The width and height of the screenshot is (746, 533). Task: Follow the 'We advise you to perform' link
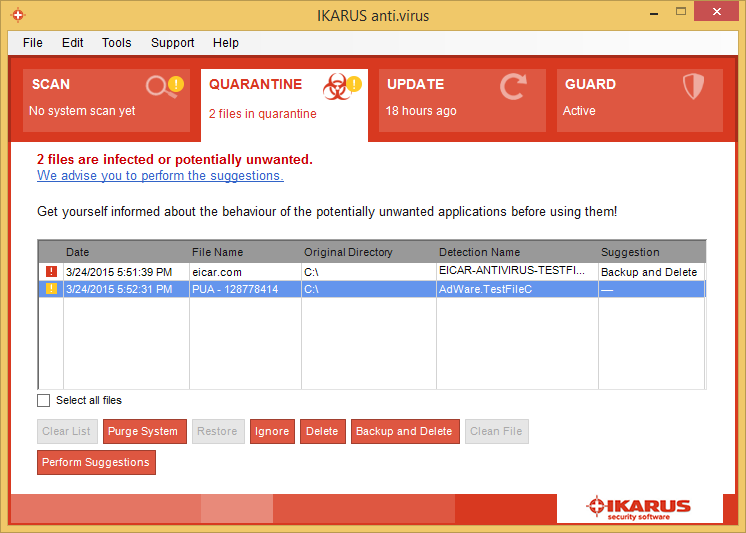[160, 176]
